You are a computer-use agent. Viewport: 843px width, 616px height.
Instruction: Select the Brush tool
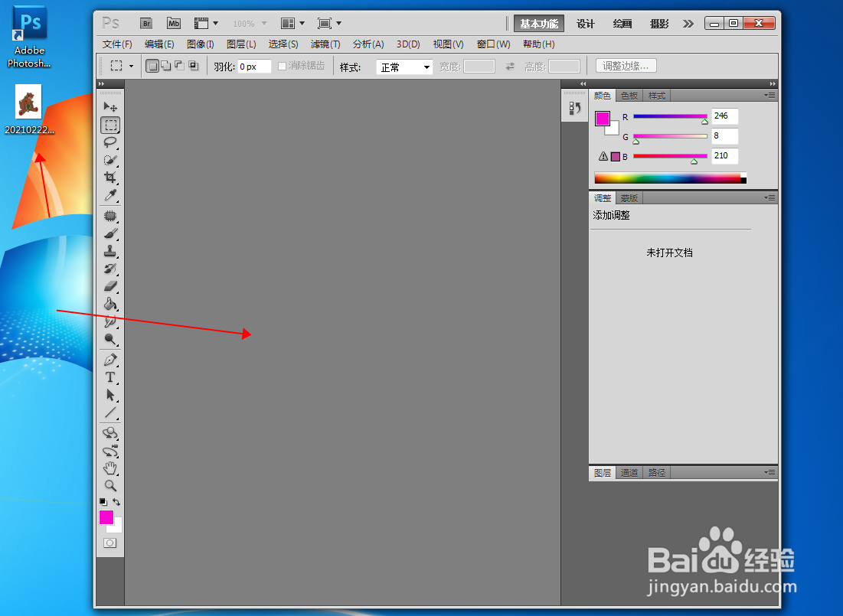click(109, 232)
